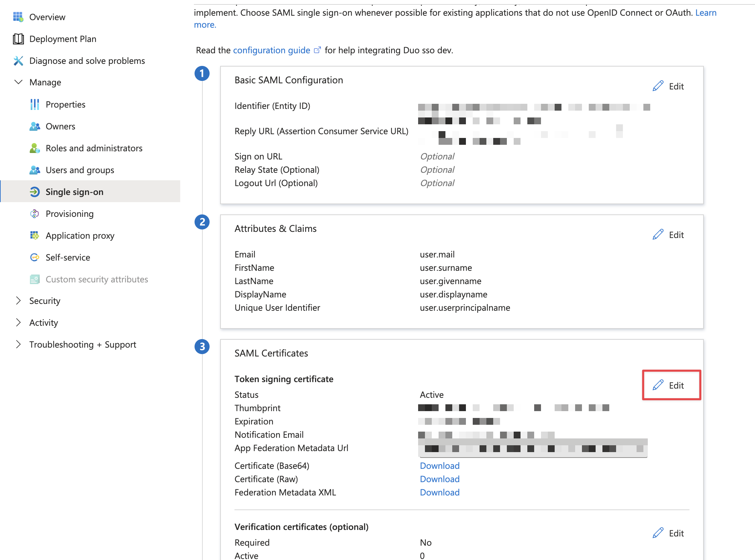Screen dimensions: 755x560
Task: Click the Deployment Plan book icon
Action: coord(18,39)
